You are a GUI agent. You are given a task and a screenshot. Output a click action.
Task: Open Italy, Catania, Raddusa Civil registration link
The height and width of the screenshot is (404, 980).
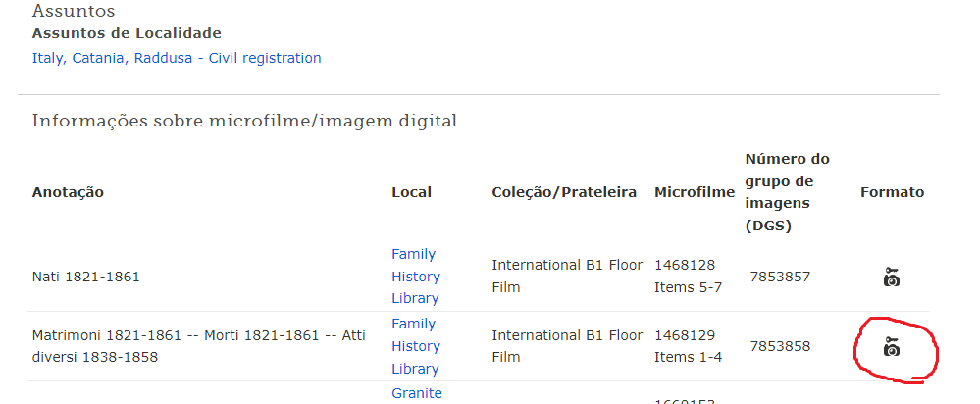[177, 58]
